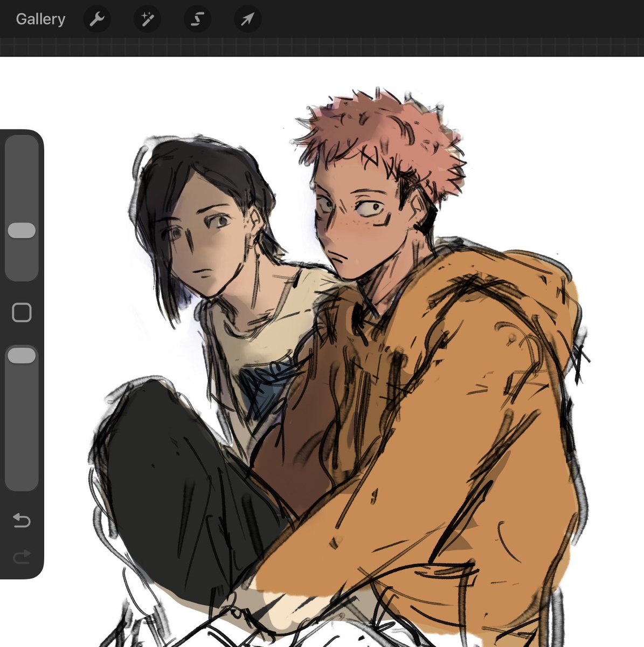Image resolution: width=644 pixels, height=647 pixels.
Task: Open the Adjustments magic wand menu
Action: pyautogui.click(x=147, y=19)
